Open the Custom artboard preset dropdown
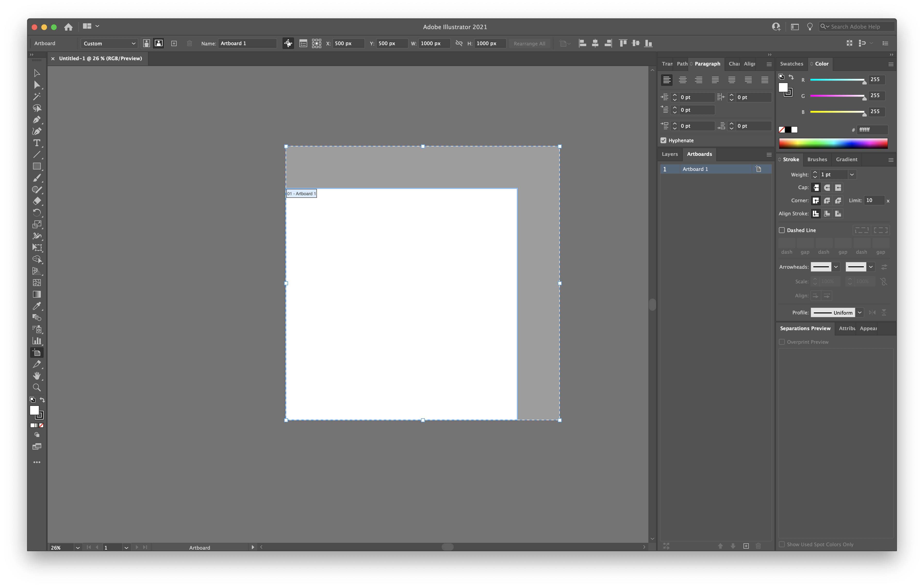This screenshot has height=587, width=924. click(x=109, y=43)
